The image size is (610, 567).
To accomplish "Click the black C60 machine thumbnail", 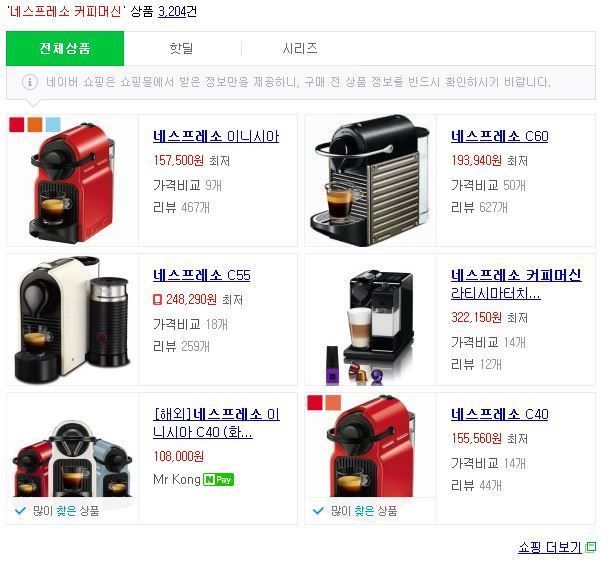I will coord(370,180).
